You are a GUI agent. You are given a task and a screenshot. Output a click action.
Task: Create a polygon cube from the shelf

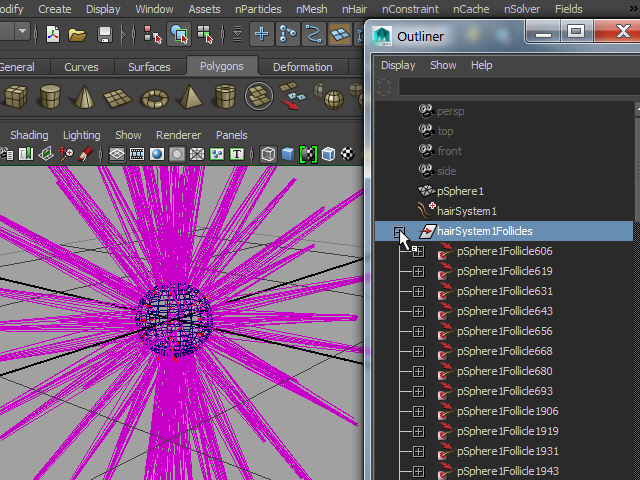[16, 96]
